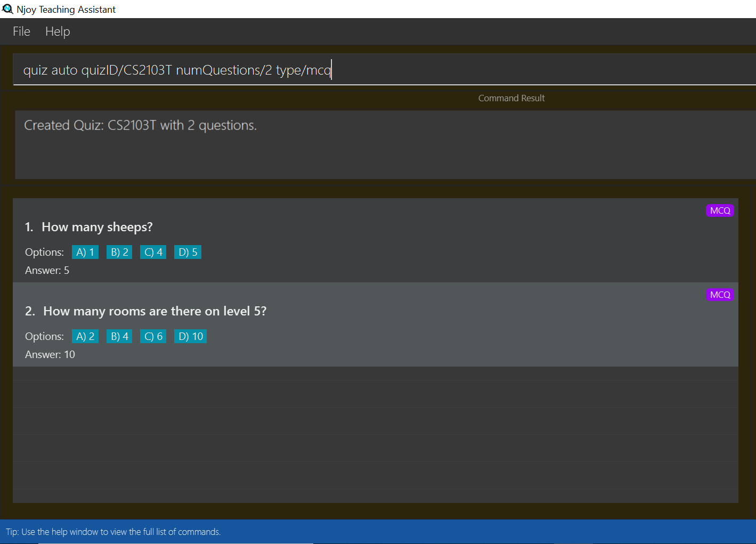Click the window title 'Njoy Teaching Assistant'
Viewport: 756px width, 544px height.
coord(66,10)
